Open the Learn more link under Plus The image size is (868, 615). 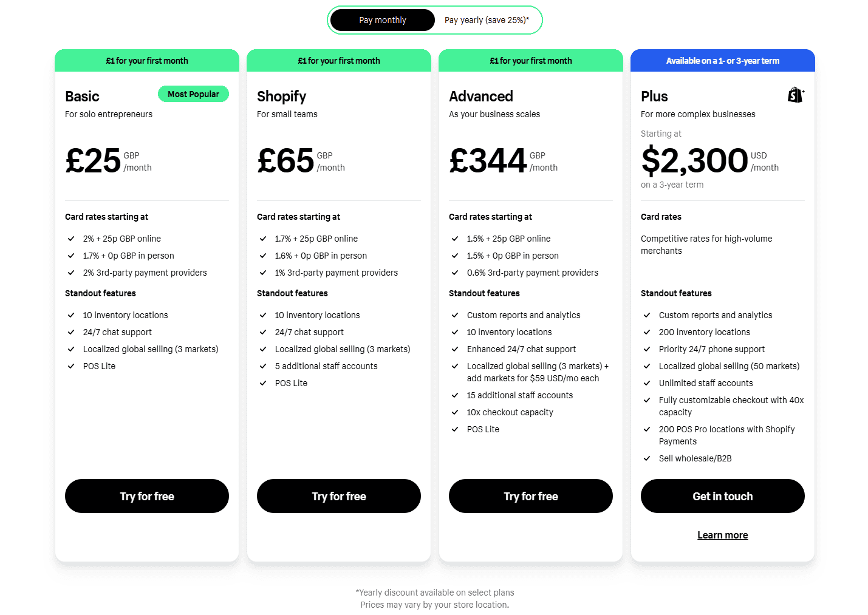pos(723,535)
